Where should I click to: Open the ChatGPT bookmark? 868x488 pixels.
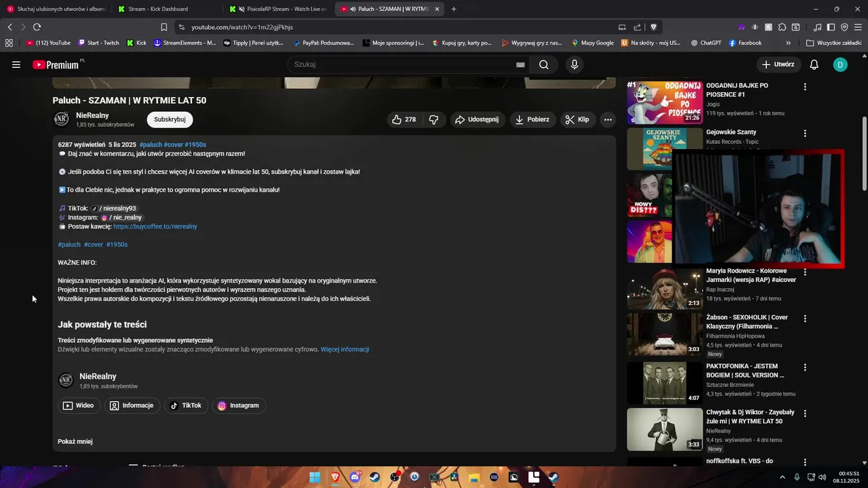(x=706, y=43)
